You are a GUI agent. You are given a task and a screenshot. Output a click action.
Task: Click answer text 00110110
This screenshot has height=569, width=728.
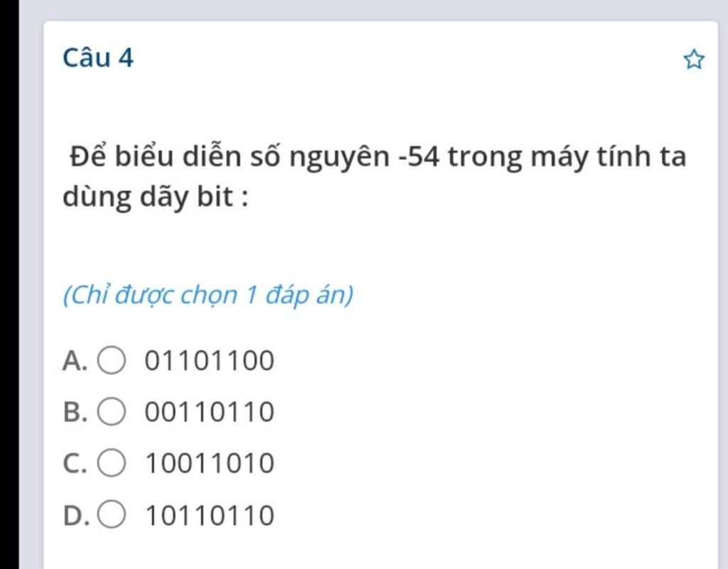(x=210, y=412)
